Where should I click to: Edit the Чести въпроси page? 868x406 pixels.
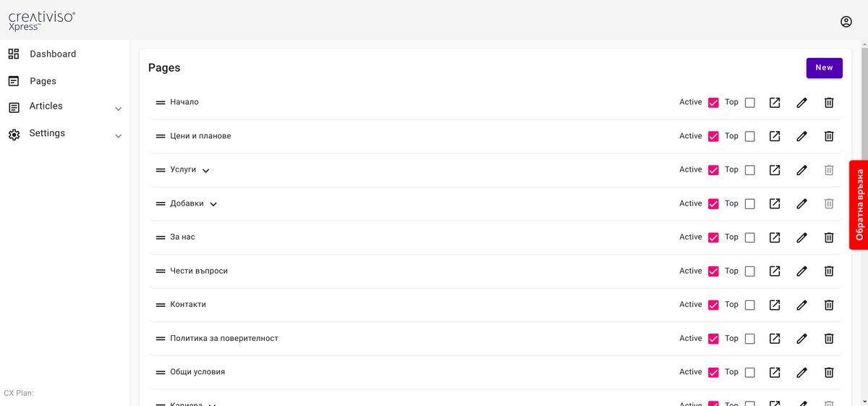pyautogui.click(x=801, y=271)
